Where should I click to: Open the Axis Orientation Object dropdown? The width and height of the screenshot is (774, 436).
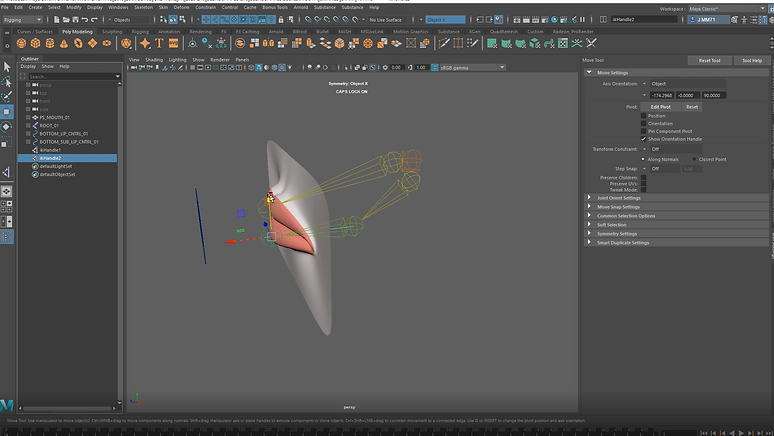[687, 84]
